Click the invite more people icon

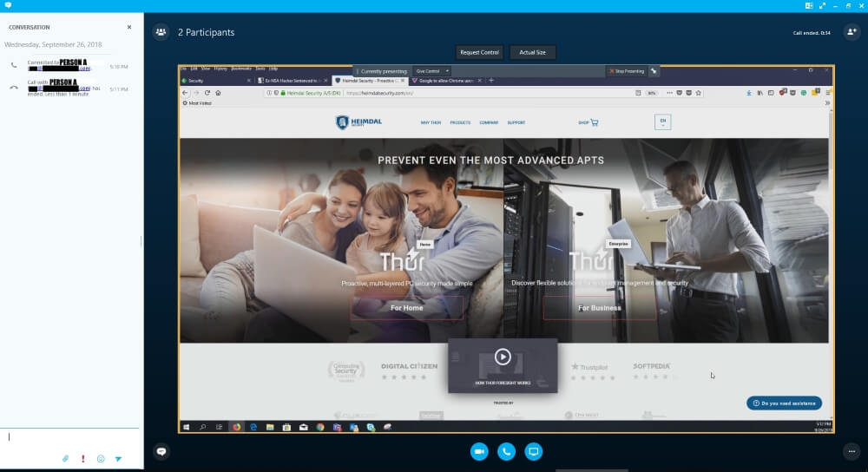click(852, 32)
